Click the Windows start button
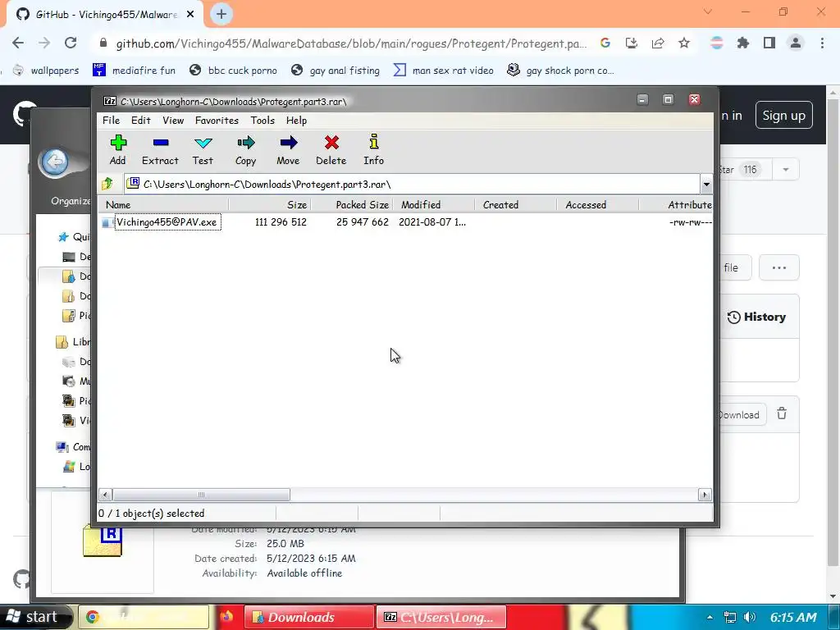Image resolution: width=840 pixels, height=630 pixels. click(x=34, y=617)
